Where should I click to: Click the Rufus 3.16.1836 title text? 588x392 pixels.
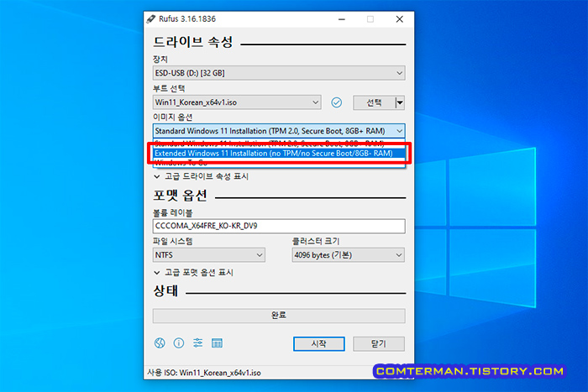pyautogui.click(x=187, y=18)
